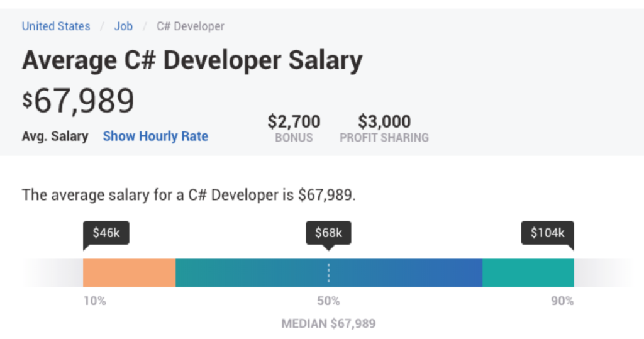
Task: Select the green right salary bar segment
Action: coord(528,273)
